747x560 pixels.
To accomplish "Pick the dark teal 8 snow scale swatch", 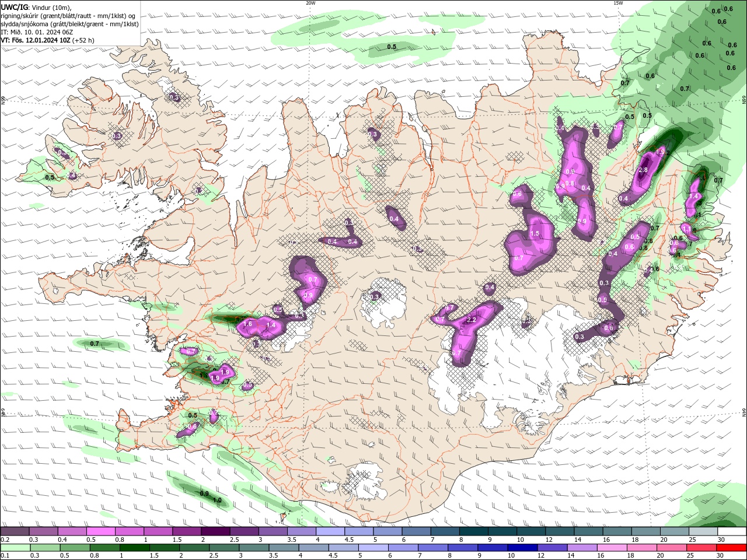I will [x=473, y=531].
